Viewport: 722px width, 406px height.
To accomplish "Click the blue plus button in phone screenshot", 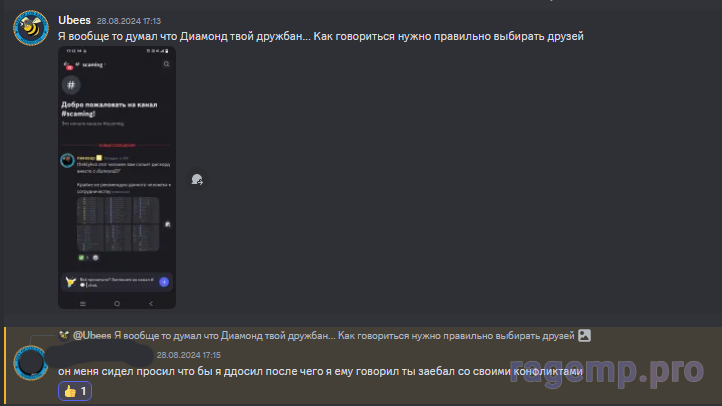I will tap(164, 282).
